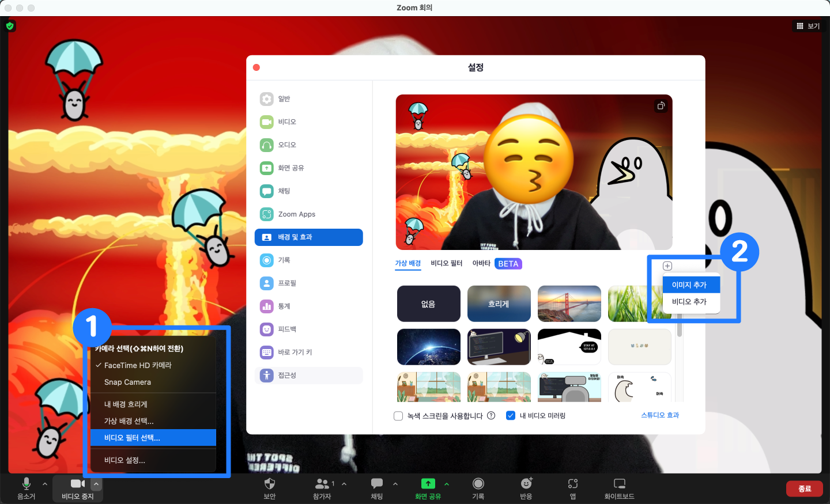This screenshot has height=504, width=830.
Task: Expand the arrow next to 참가자
Action: coord(344,484)
